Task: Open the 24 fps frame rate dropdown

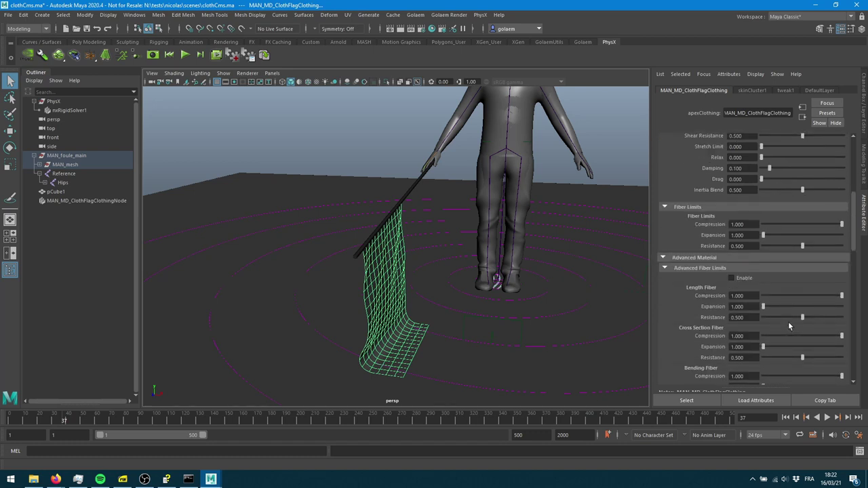Action: pyautogui.click(x=768, y=434)
